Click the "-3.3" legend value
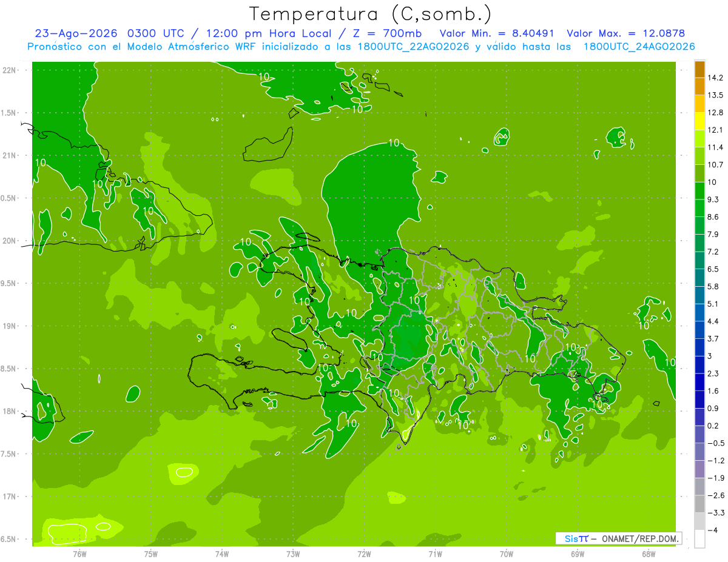This screenshot has width=728, height=562. [x=716, y=513]
